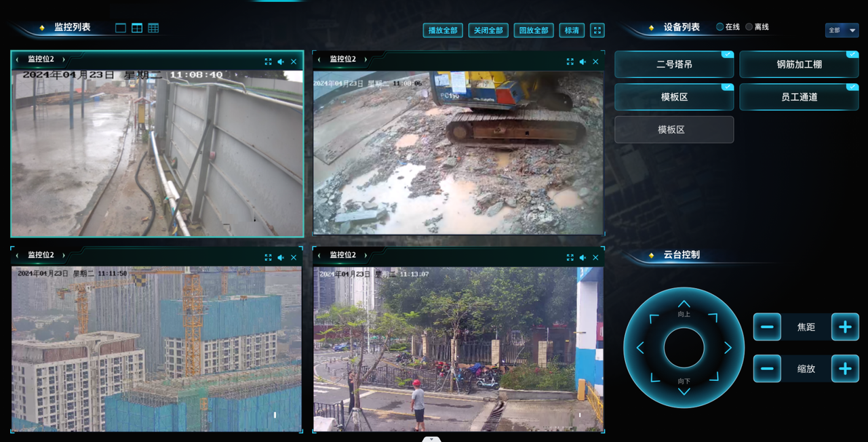Mute audio in the bottom-right video pane
868x442 pixels.
(583, 258)
